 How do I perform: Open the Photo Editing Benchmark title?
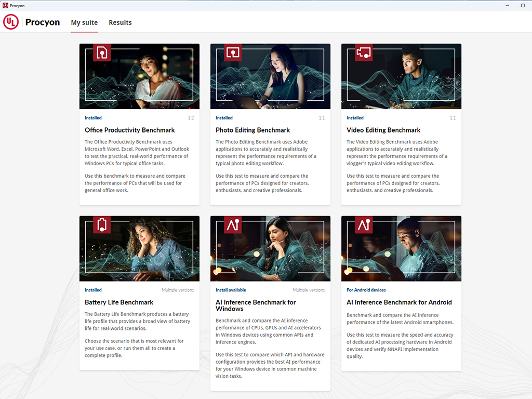coord(253,130)
